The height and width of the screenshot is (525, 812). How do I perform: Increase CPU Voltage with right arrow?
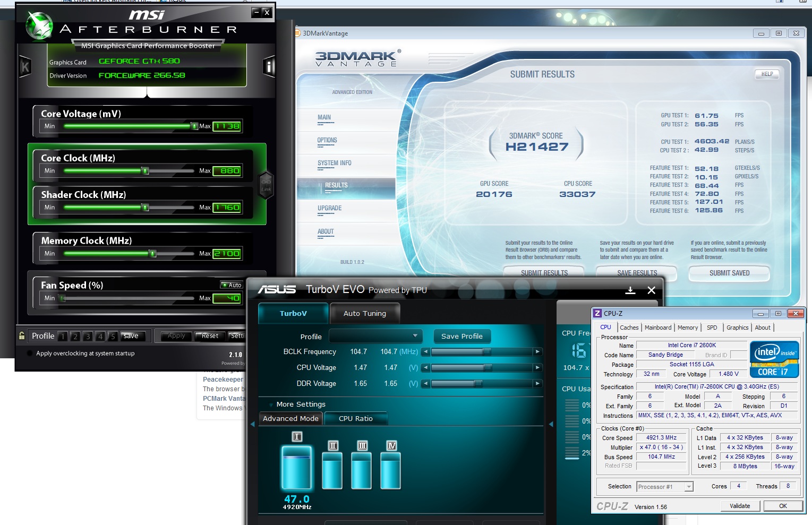coord(537,367)
